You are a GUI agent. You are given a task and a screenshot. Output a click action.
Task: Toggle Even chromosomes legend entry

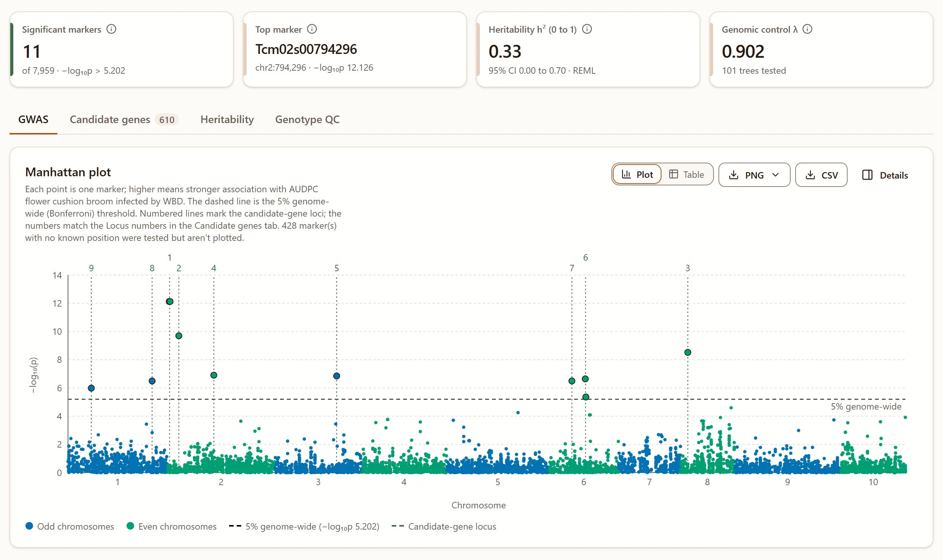172,527
